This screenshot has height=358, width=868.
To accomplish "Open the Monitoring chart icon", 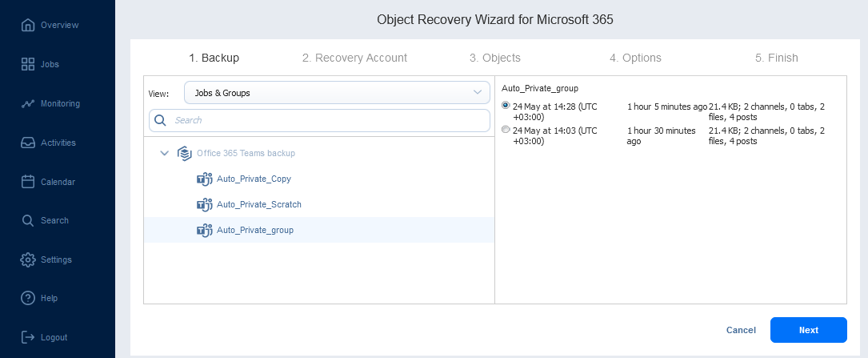I will [x=28, y=103].
